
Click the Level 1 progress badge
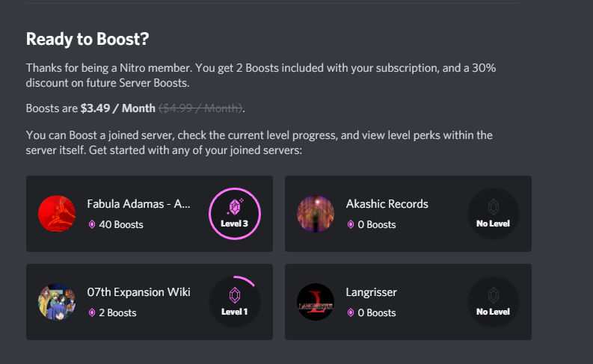tap(235, 302)
